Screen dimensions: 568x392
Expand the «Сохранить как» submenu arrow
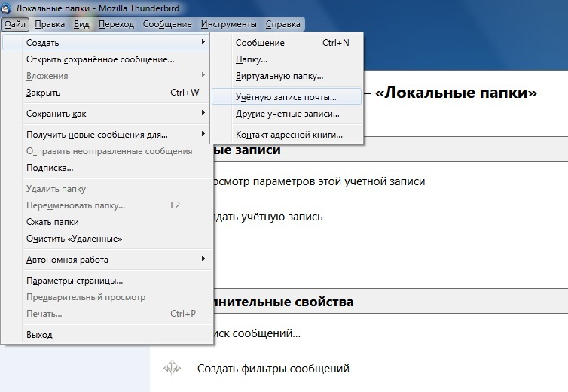coord(203,113)
